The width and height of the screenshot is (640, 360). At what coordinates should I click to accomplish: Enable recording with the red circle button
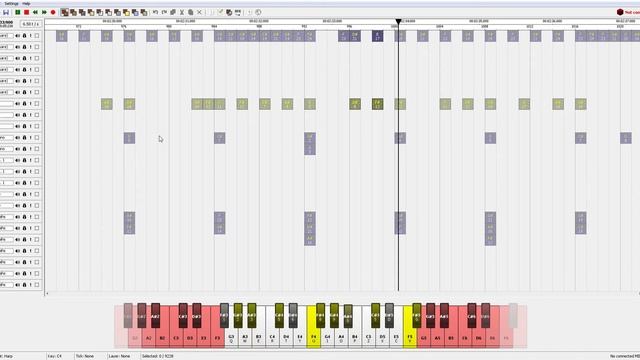53,12
